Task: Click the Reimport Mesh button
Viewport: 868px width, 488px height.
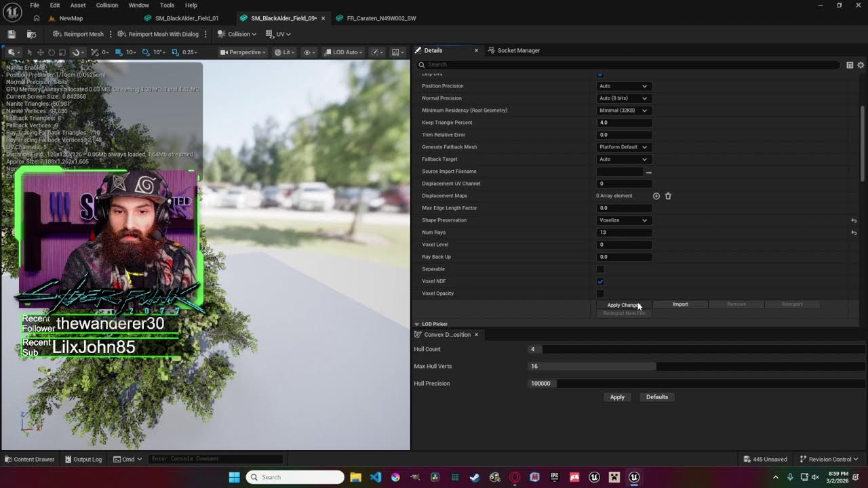Action: [78, 34]
